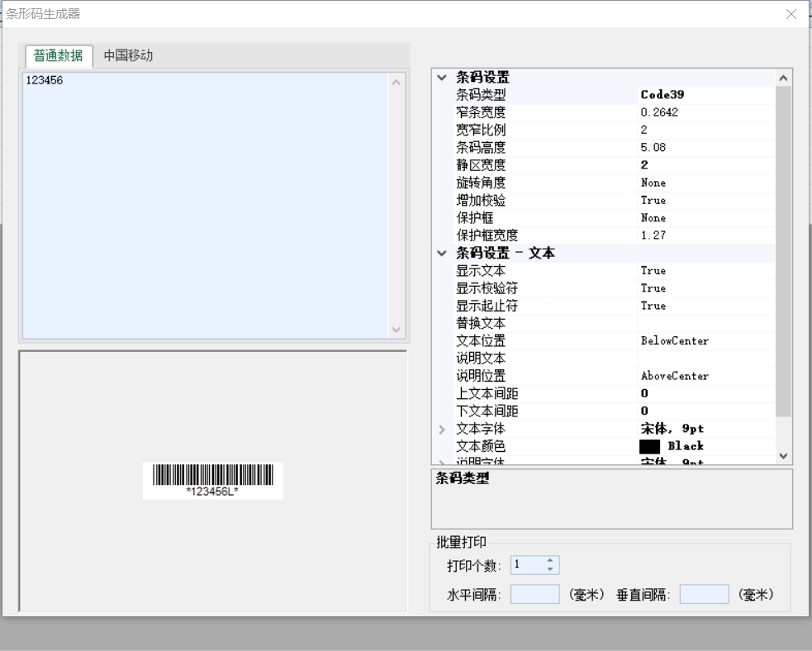Collapse the 条码设置 - 文本 group
The height and width of the screenshot is (651, 812).
point(442,254)
